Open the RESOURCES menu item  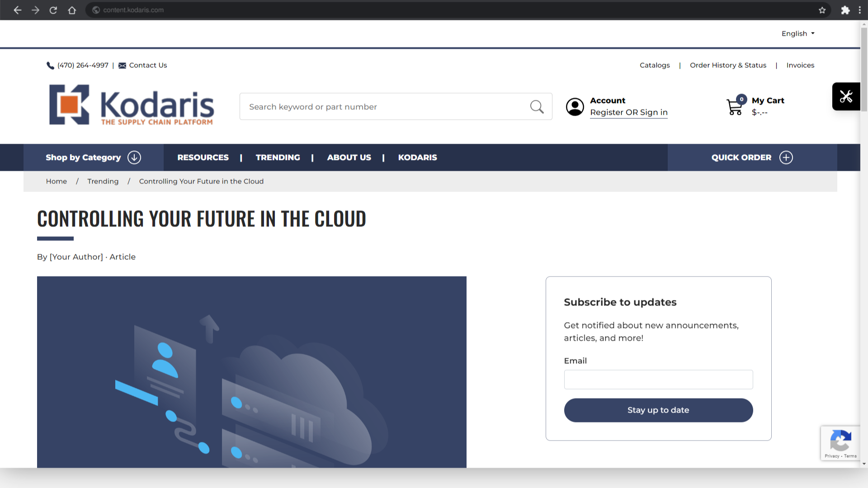pyautogui.click(x=203, y=157)
